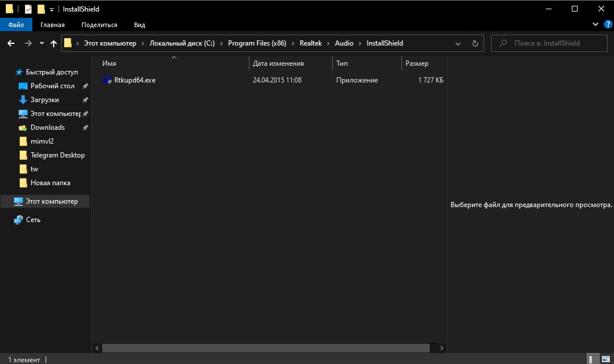Image resolution: width=614 pixels, height=364 pixels.
Task: Open the recent locations dropdown arrow
Action: pos(42,43)
